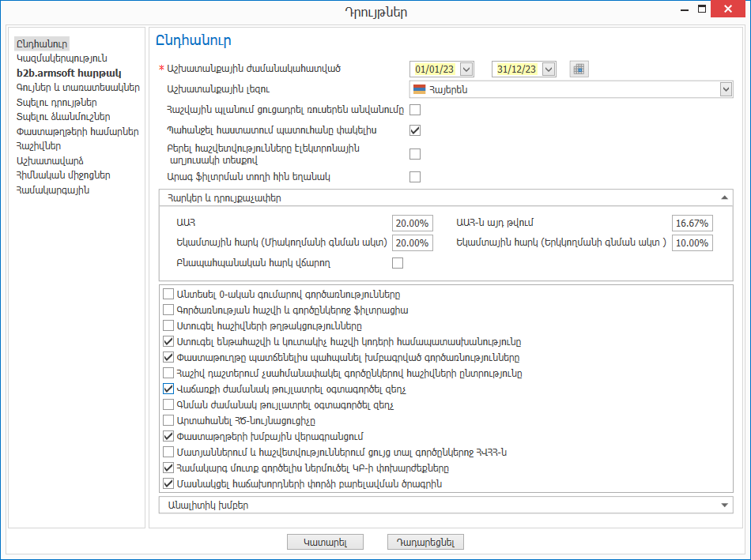The height and width of the screenshot is (560, 751).
Task: Click the Armenian flag language icon
Action: 419,89
